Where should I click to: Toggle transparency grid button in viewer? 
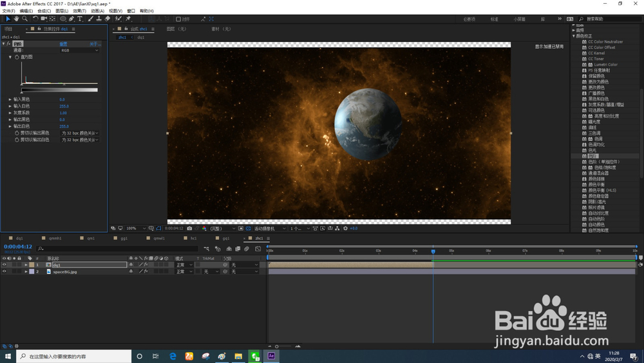(248, 228)
